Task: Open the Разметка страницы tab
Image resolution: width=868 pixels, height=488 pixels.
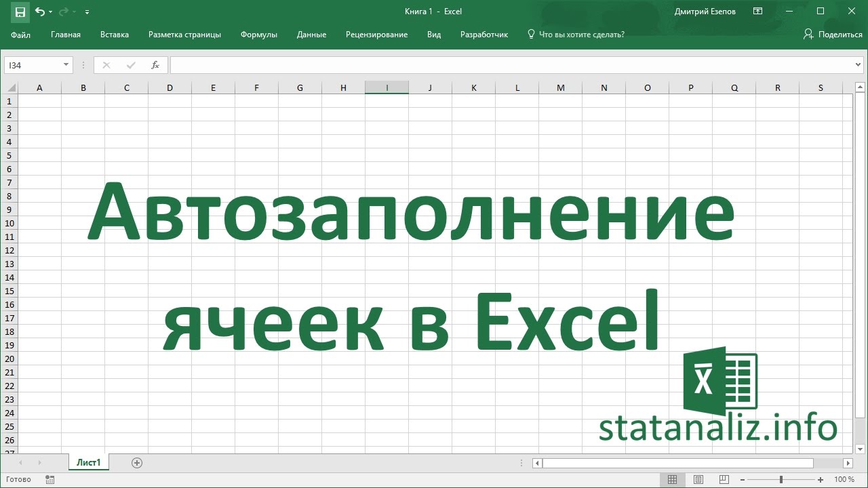Action: pyautogui.click(x=184, y=35)
